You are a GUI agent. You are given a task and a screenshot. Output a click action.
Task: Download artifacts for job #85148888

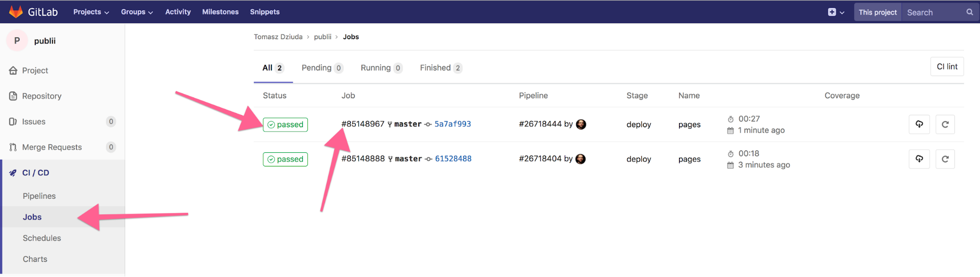(x=919, y=159)
